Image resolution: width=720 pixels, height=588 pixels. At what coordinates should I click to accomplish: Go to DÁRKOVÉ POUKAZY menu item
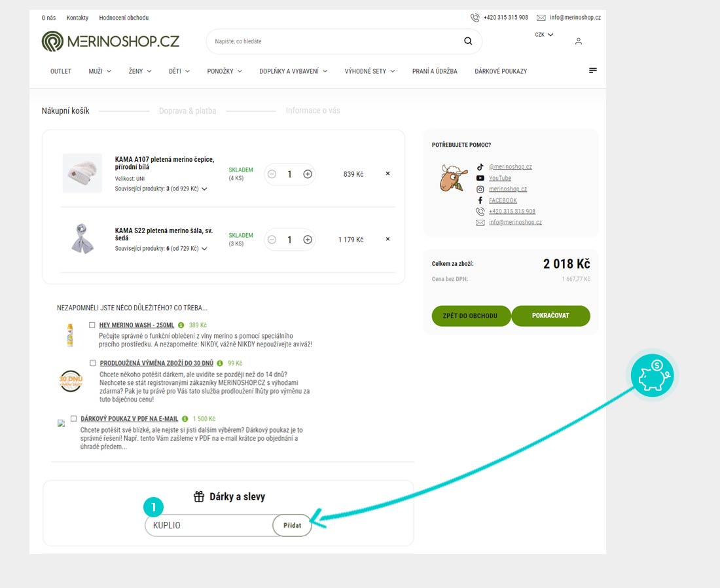tap(501, 71)
